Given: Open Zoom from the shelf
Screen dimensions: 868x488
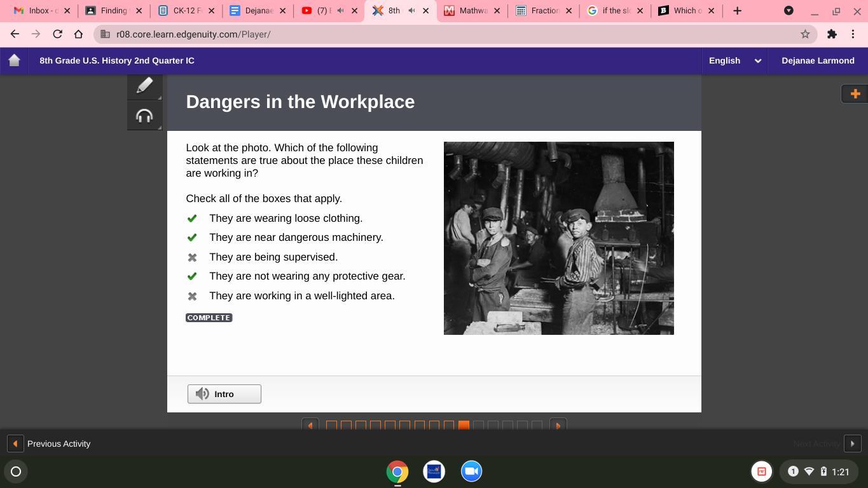Looking at the screenshot, I should pyautogui.click(x=471, y=471).
